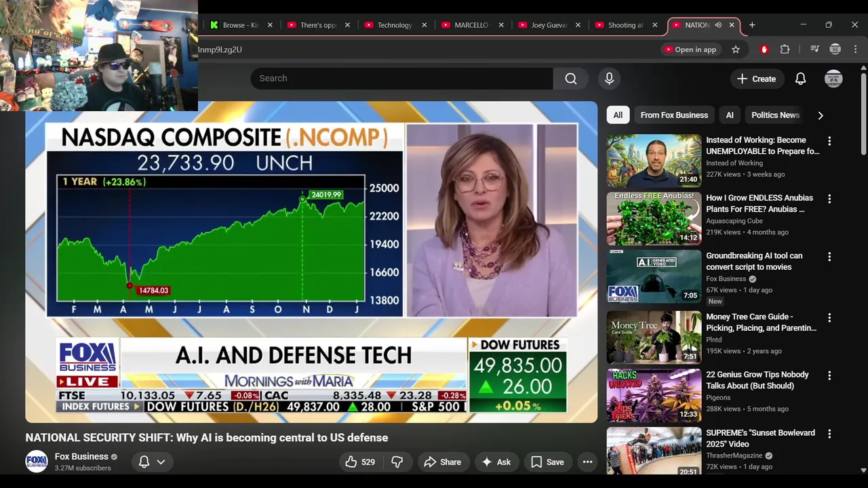Open more actions under the video
This screenshot has height=488, width=868.
coord(587,462)
